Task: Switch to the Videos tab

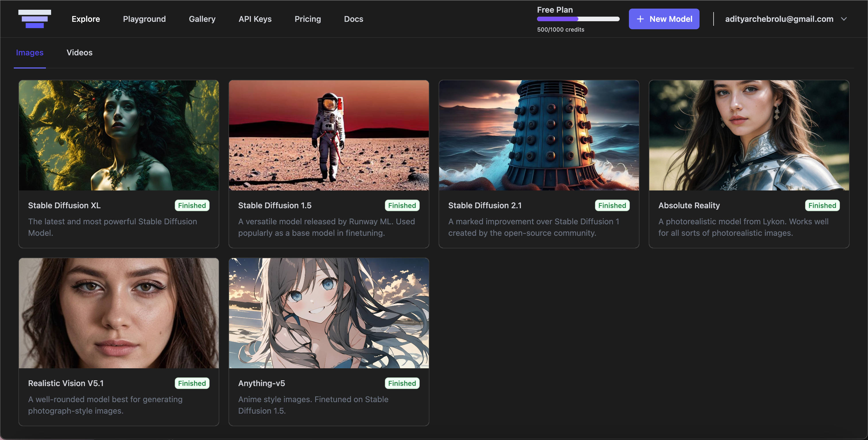Action: click(79, 52)
